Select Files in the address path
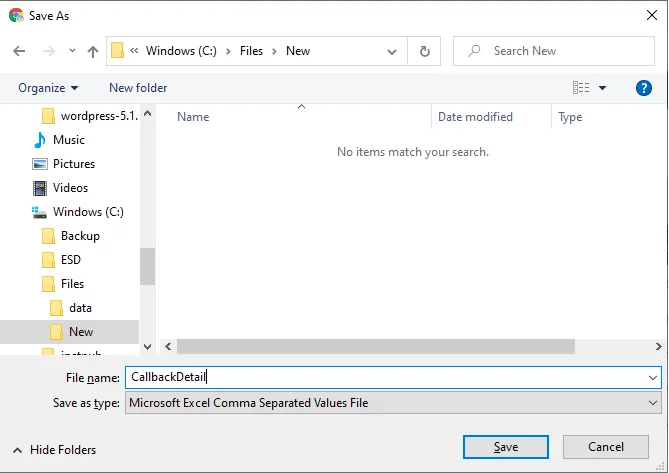This screenshot has width=669, height=473. click(251, 51)
